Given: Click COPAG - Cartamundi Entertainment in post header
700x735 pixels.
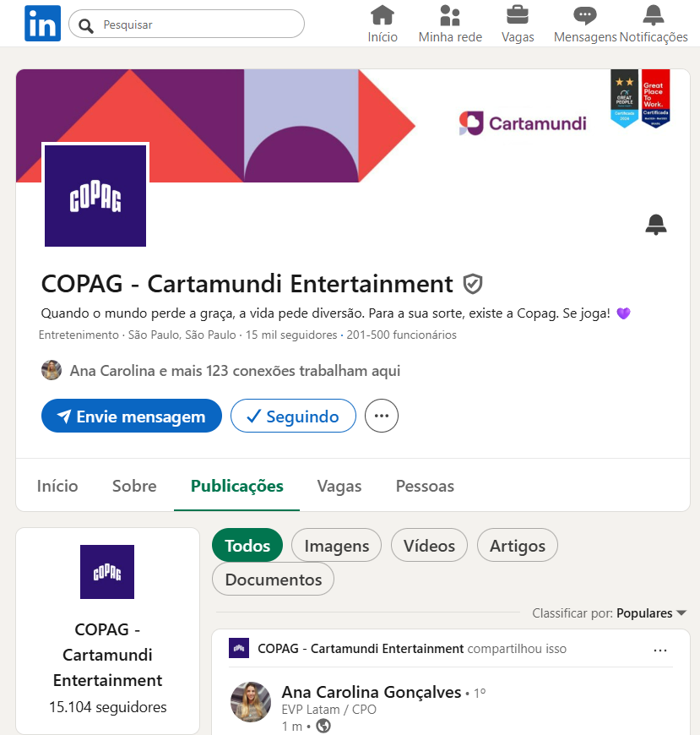Looking at the screenshot, I should point(361,648).
